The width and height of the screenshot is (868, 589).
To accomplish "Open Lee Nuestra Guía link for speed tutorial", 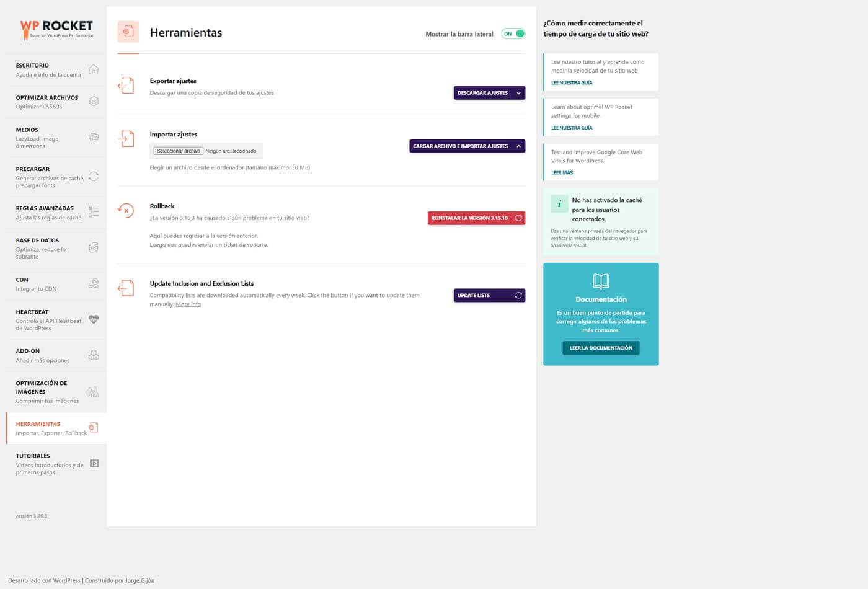I will point(572,82).
